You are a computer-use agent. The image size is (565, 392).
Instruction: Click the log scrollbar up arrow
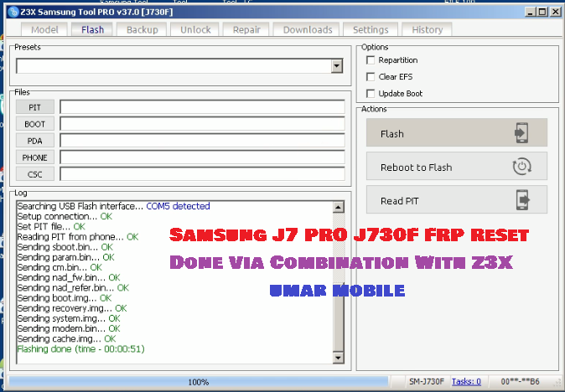point(339,207)
